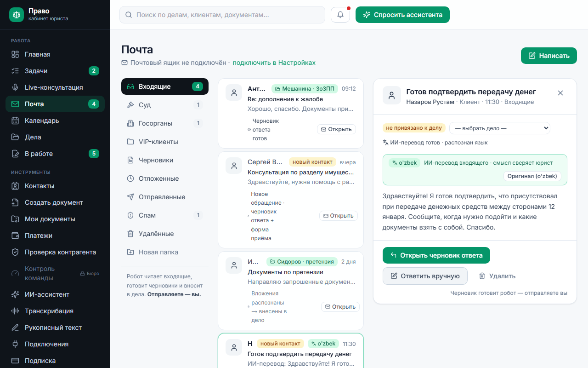Open notifications bell icon
This screenshot has height=368, width=588.
tap(340, 15)
